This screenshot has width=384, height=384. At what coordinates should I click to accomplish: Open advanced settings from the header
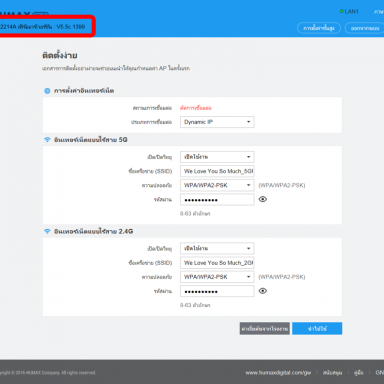[x=319, y=28]
